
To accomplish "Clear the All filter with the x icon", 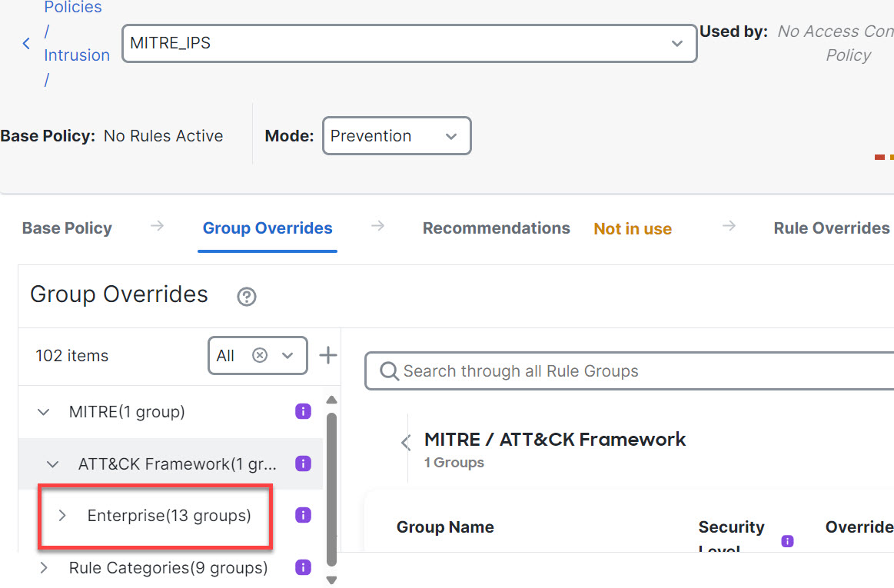I will coord(260,355).
